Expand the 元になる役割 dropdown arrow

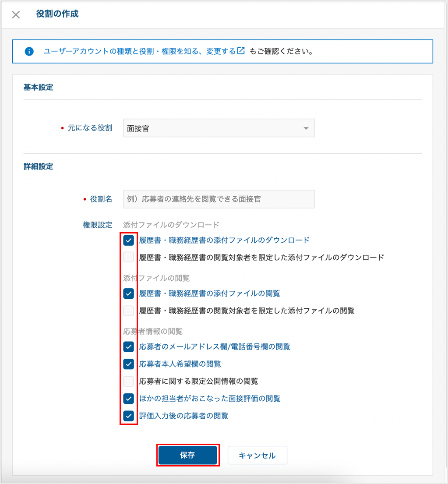tap(306, 128)
